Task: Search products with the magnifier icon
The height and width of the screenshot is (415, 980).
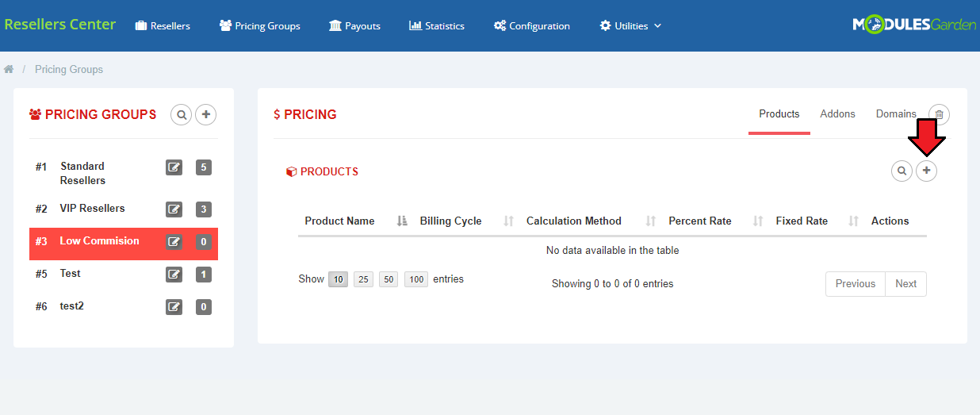Action: pos(902,171)
